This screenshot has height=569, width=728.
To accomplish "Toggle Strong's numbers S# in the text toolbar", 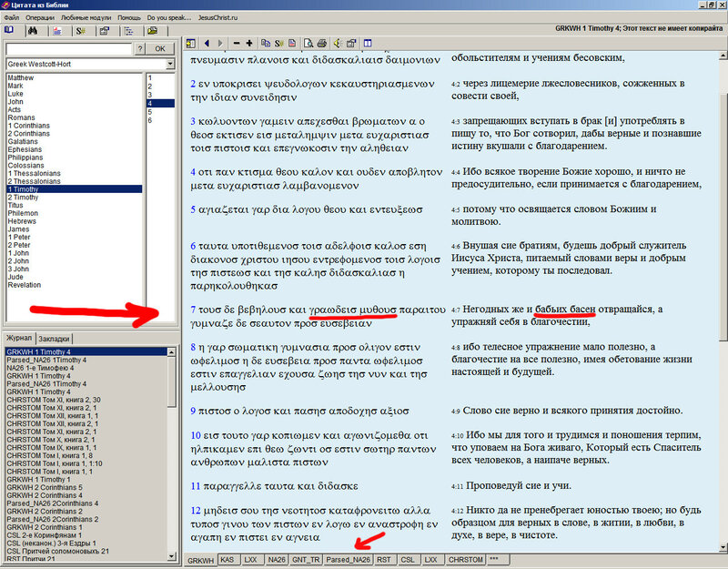I will pos(278,43).
